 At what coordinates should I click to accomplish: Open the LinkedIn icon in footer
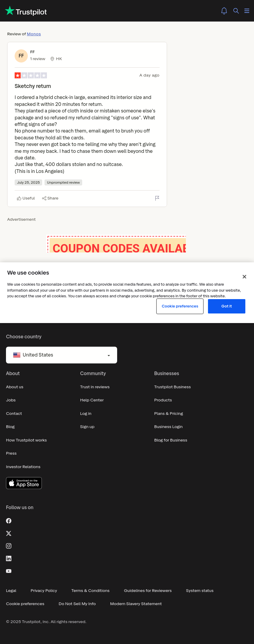[x=9, y=558]
